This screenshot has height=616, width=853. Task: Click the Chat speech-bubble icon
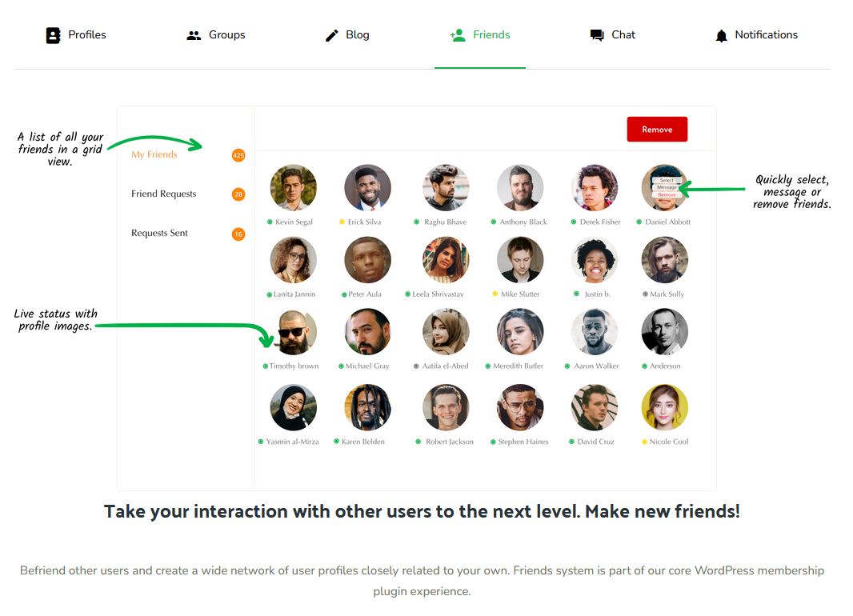[x=597, y=35]
